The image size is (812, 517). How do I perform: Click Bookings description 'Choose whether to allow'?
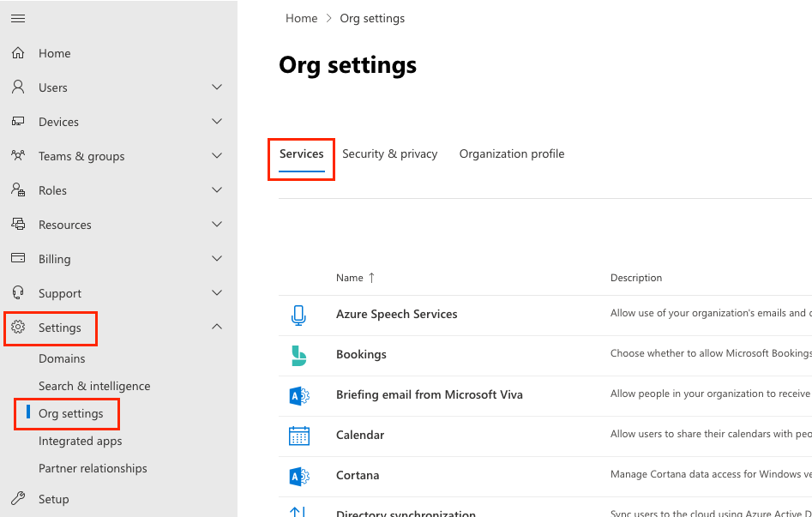711,353
